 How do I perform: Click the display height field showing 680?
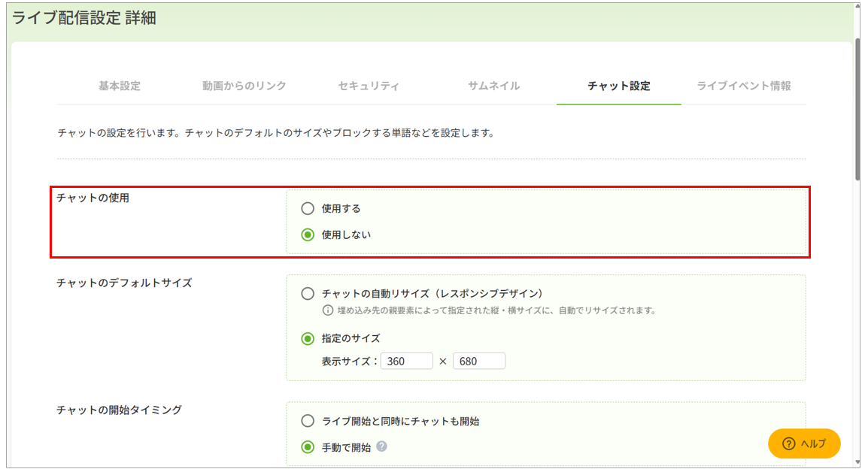(x=478, y=362)
